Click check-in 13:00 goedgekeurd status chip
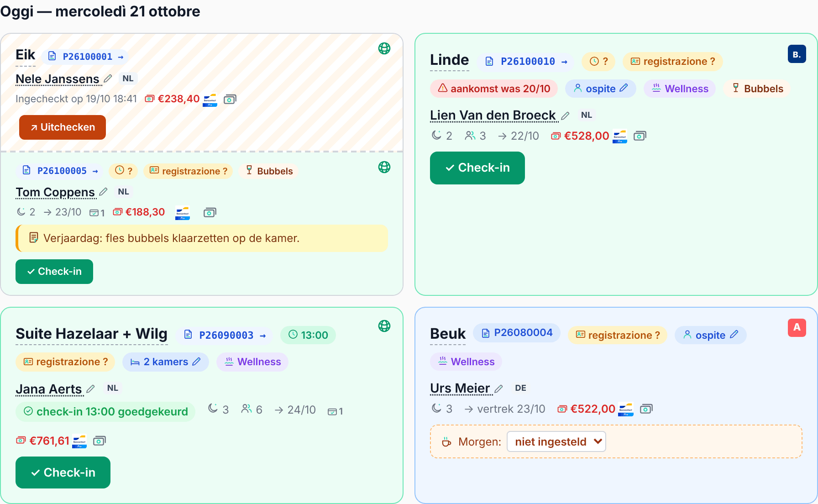This screenshot has height=504, width=818. [105, 412]
